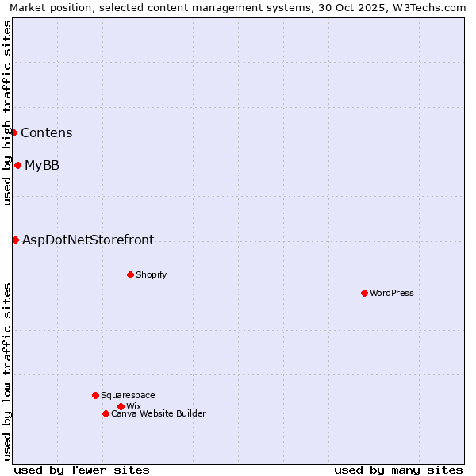476x476 pixels.
Task: Click the red marker for MyBB
Action: [x=17, y=165]
